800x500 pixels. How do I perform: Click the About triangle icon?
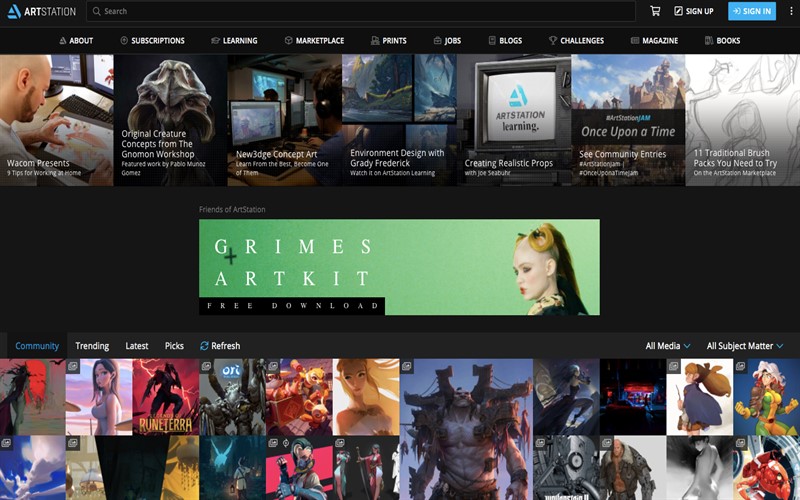point(63,40)
